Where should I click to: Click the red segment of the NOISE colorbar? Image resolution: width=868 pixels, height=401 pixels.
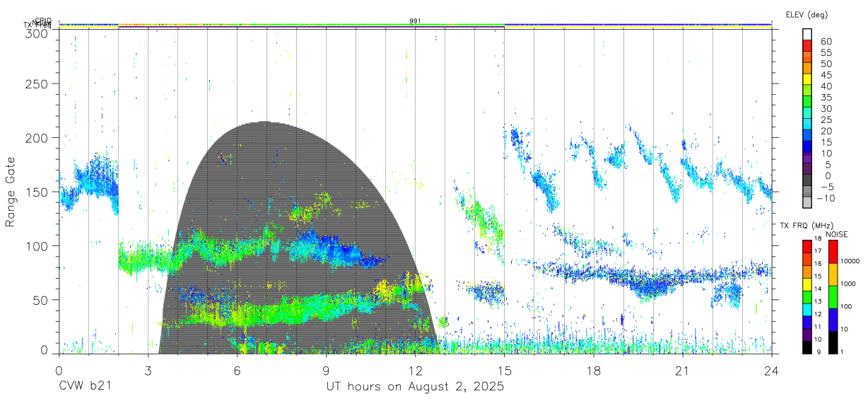click(832, 252)
